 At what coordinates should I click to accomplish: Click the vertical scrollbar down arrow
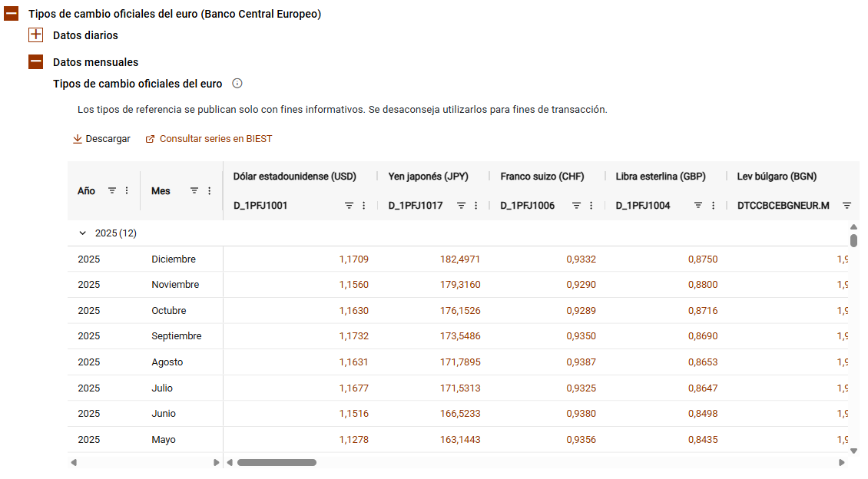(853, 451)
